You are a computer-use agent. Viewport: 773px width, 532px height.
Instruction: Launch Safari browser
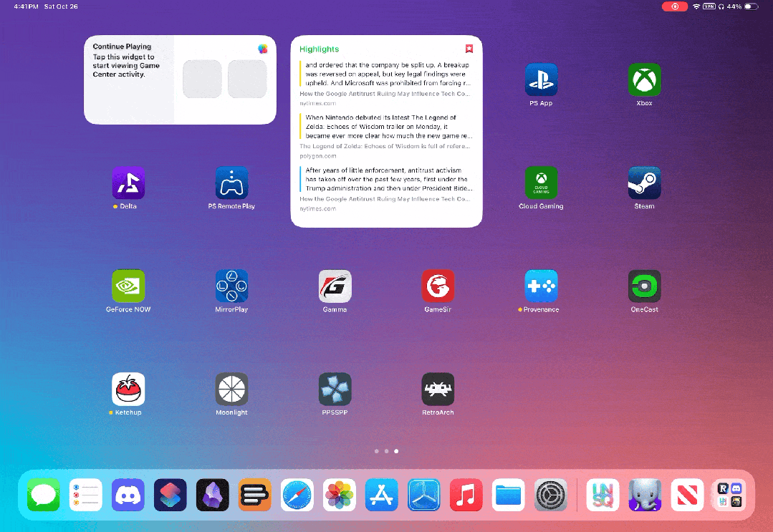[x=297, y=495]
